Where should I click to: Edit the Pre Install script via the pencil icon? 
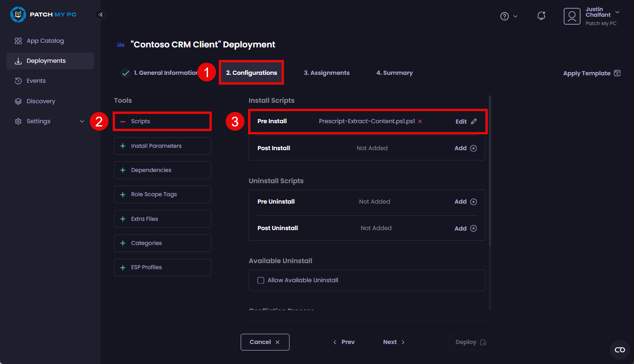[x=473, y=121]
